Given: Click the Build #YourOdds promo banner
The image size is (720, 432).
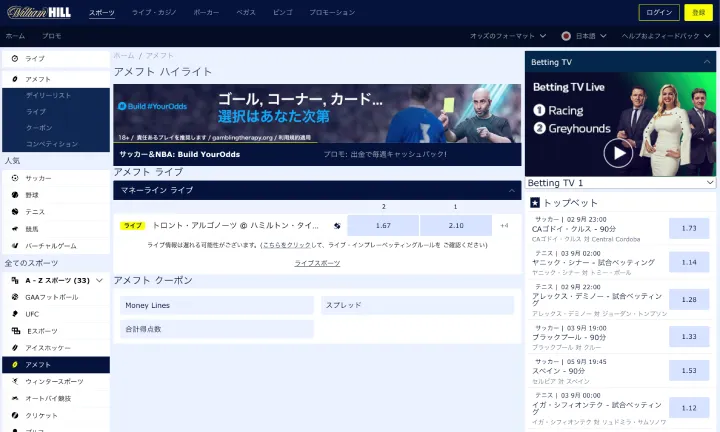Looking at the screenshot, I should click(x=317, y=113).
